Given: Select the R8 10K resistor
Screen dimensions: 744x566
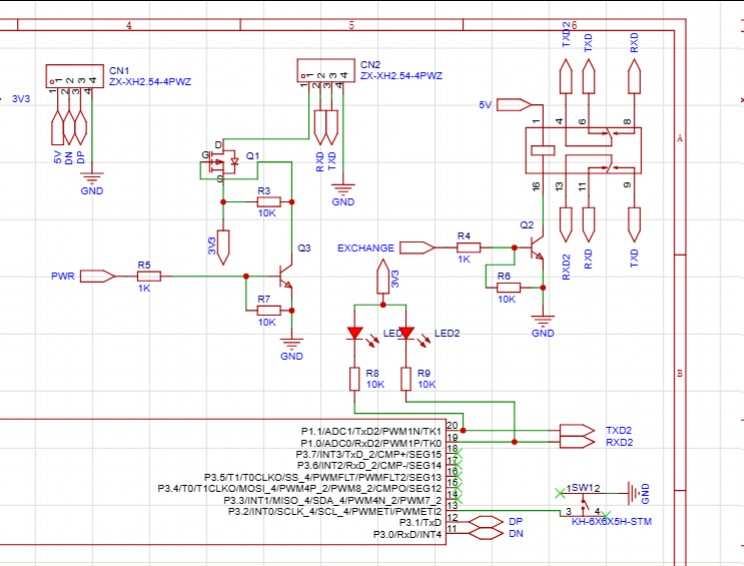Looking at the screenshot, I should 354,379.
